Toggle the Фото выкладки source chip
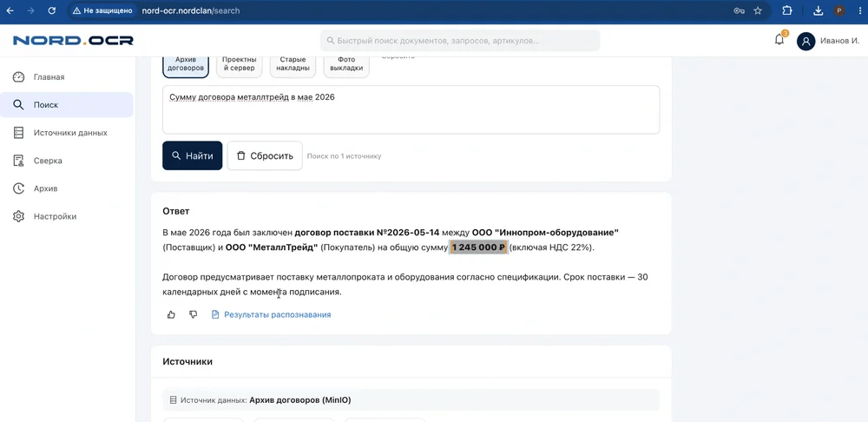This screenshot has height=422, width=868. [346, 65]
